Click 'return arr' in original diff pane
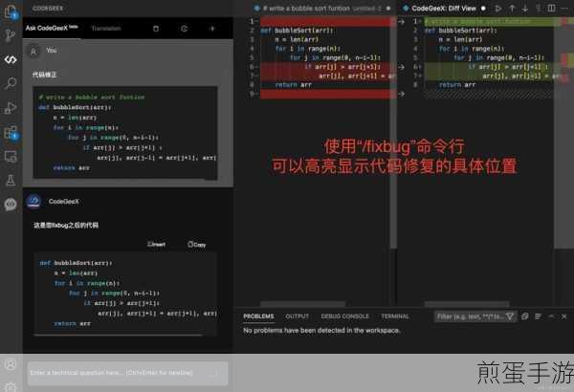 pyautogui.click(x=294, y=85)
